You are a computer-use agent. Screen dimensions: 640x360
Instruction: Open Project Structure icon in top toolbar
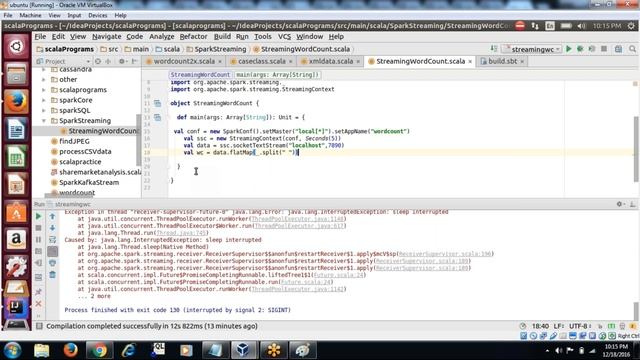618,49
